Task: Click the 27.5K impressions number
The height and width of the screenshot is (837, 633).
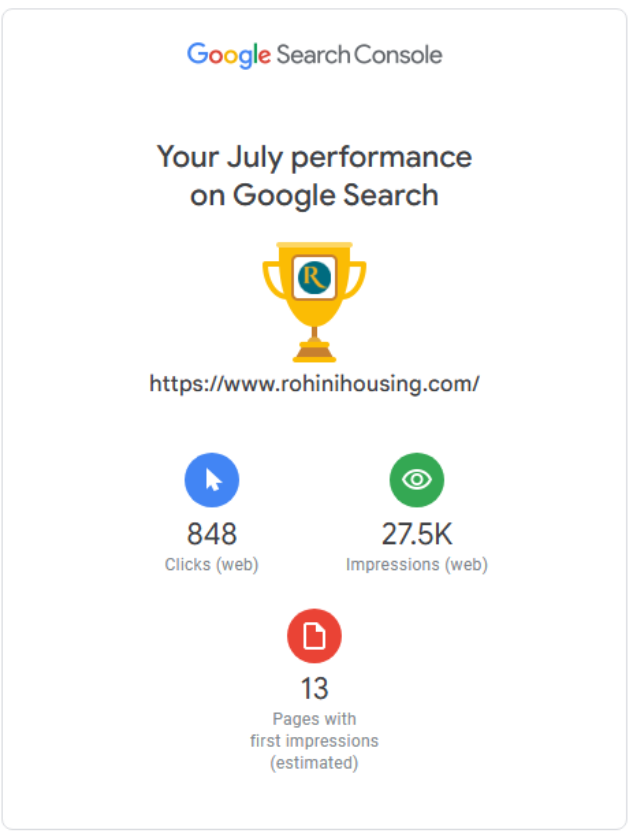Action: (417, 534)
